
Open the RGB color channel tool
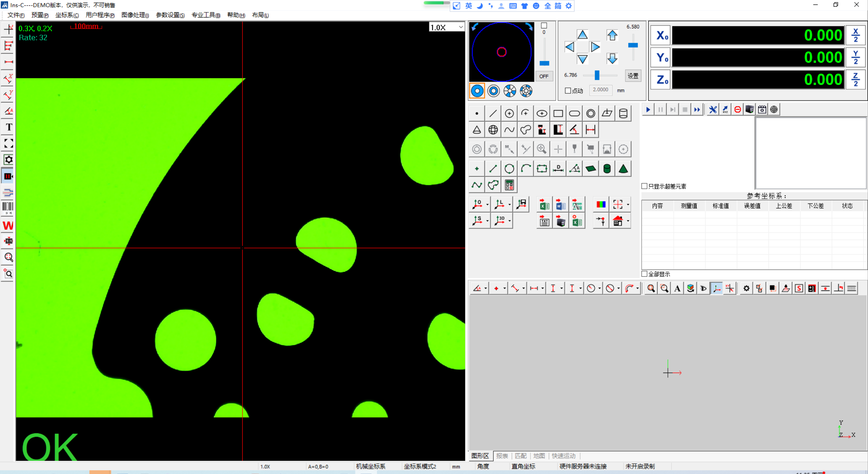(x=601, y=204)
